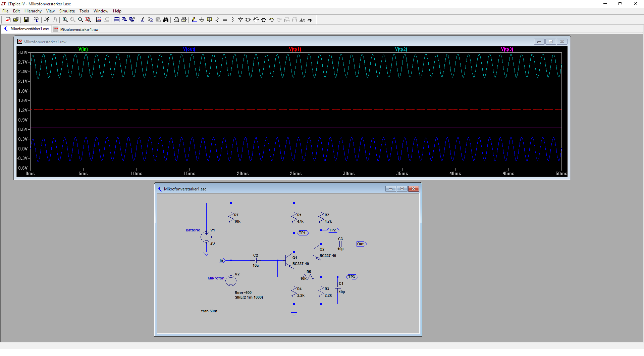Autorange the waveform plot icon
Viewport: 644px width, 356px height.
99,20
